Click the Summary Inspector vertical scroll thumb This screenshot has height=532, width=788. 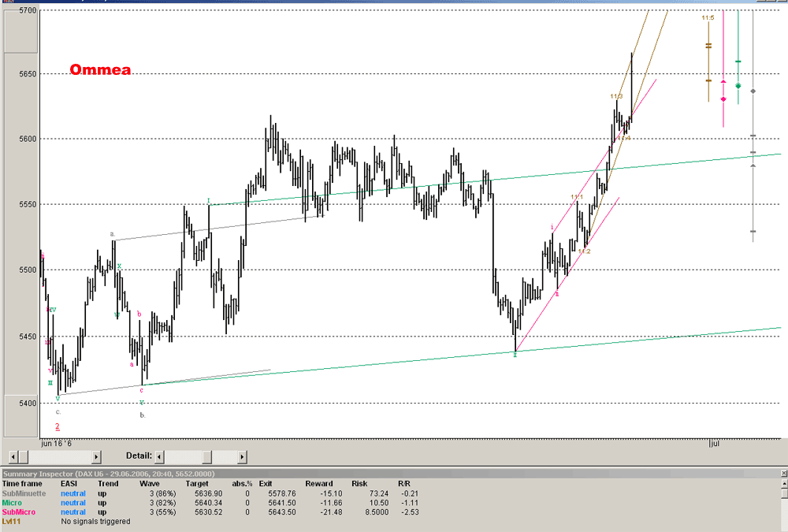click(784, 494)
